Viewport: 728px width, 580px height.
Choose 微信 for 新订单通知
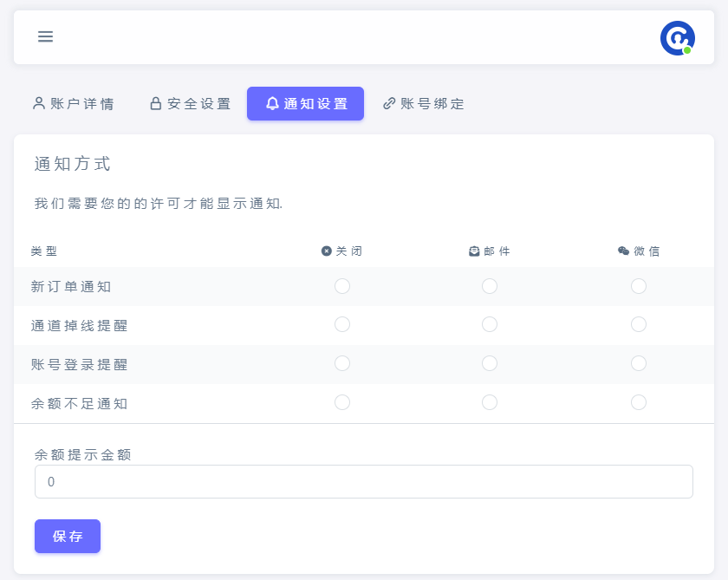tap(639, 286)
